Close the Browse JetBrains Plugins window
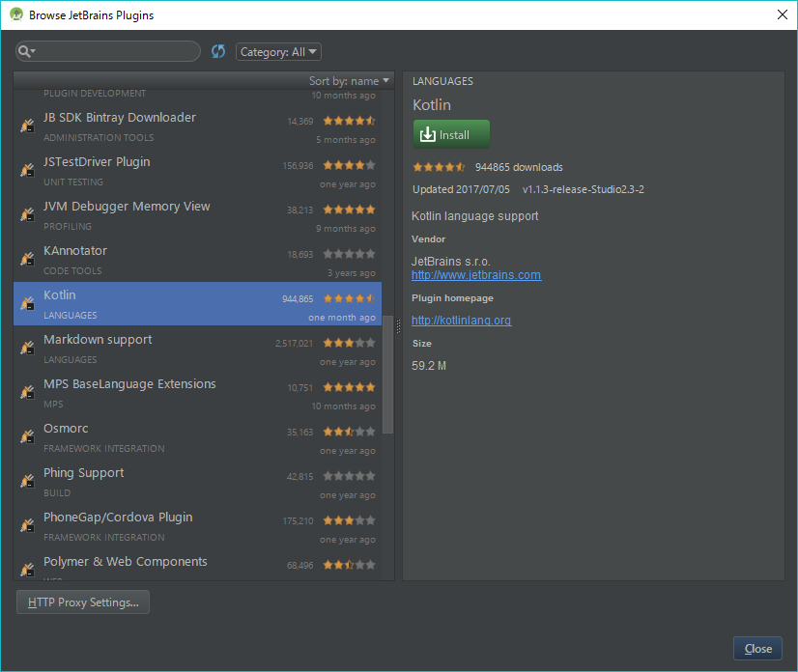This screenshot has height=672, width=798. coord(783,14)
